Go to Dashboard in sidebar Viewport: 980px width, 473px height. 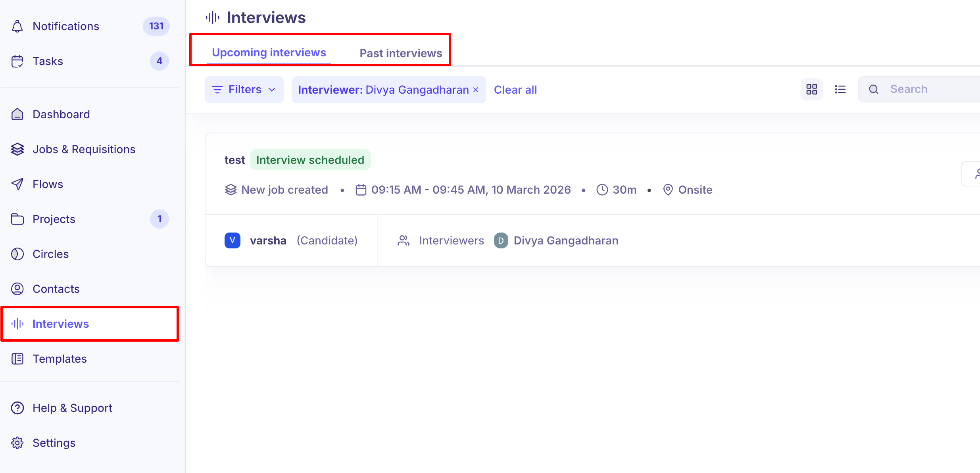click(x=61, y=114)
